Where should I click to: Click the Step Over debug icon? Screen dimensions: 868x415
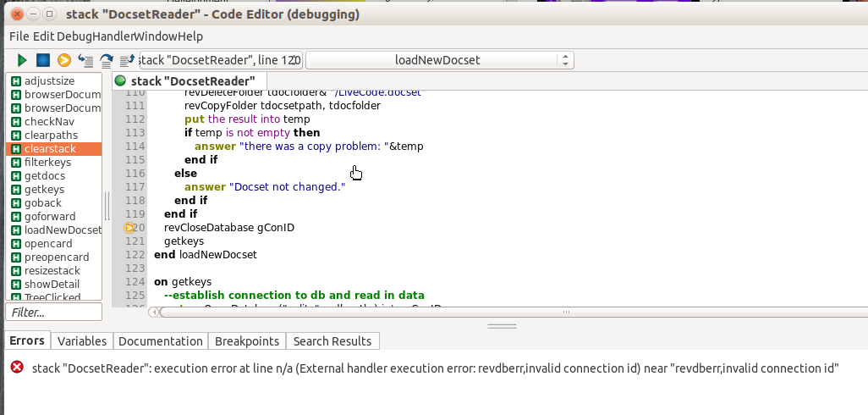point(107,60)
